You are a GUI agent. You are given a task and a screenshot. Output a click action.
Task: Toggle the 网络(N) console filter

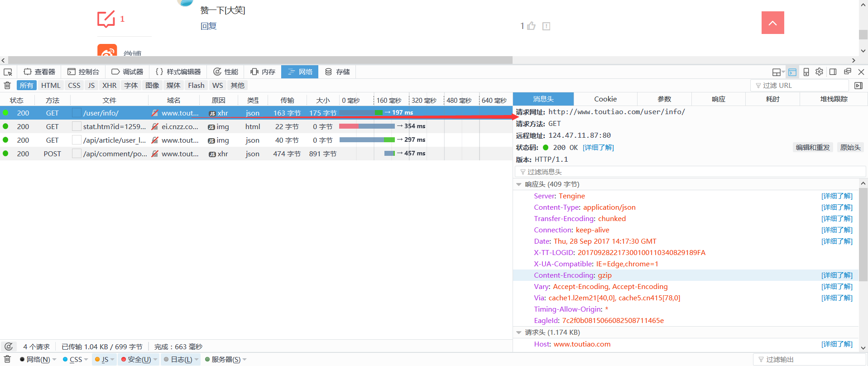tap(35, 359)
